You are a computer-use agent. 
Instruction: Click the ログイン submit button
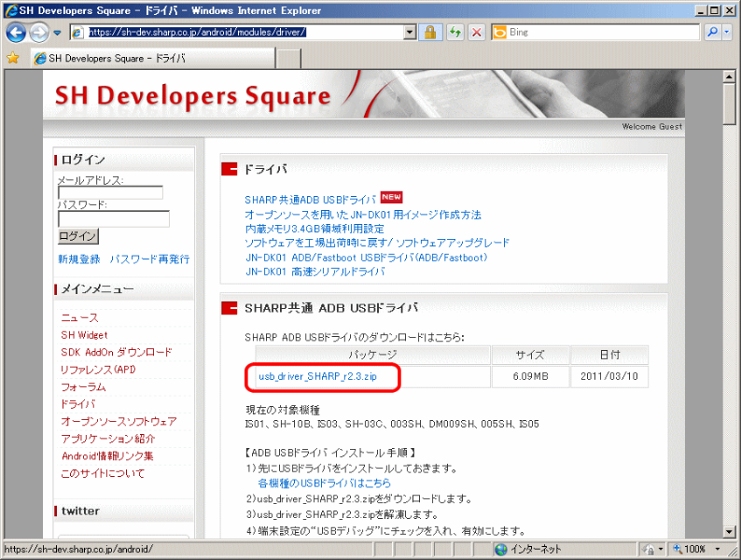[x=78, y=236]
